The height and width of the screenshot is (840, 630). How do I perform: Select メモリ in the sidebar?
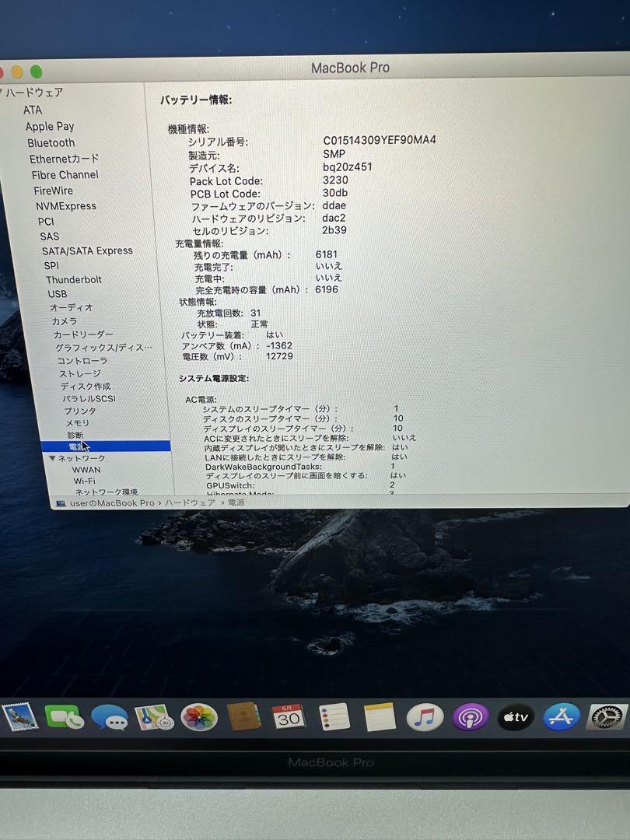point(77,423)
